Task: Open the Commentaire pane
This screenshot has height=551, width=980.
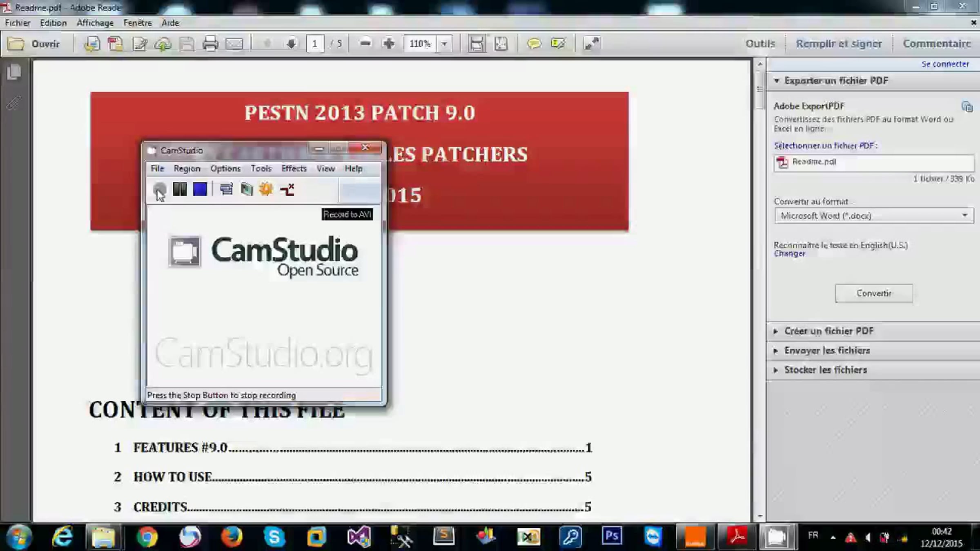Action: click(937, 44)
